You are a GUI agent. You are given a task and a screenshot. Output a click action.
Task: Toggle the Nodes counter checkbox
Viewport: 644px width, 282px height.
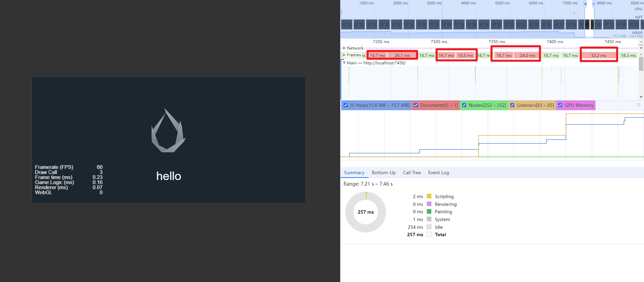(x=464, y=105)
